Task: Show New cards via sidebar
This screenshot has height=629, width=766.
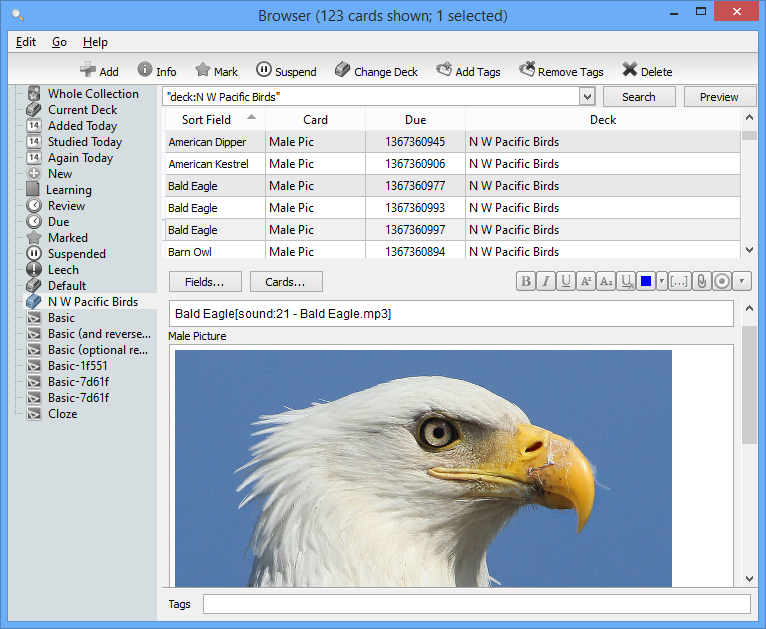Action: pyautogui.click(x=49, y=173)
